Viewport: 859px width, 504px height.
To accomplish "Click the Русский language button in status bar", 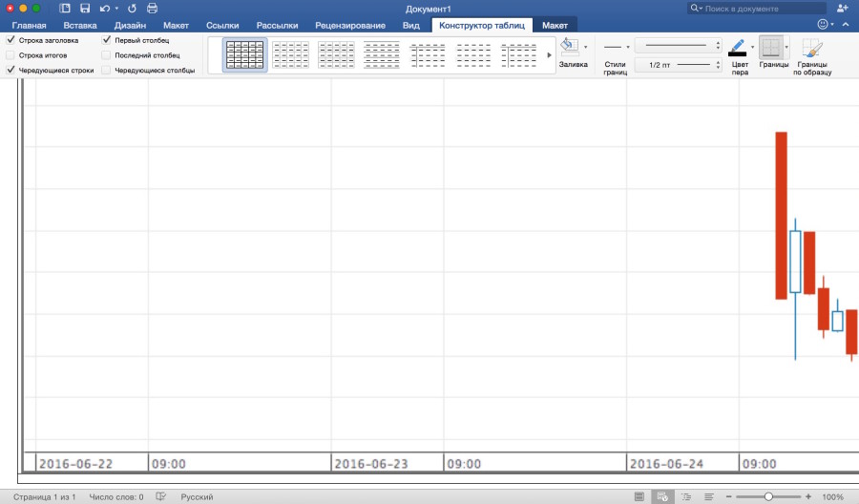I will [x=197, y=497].
